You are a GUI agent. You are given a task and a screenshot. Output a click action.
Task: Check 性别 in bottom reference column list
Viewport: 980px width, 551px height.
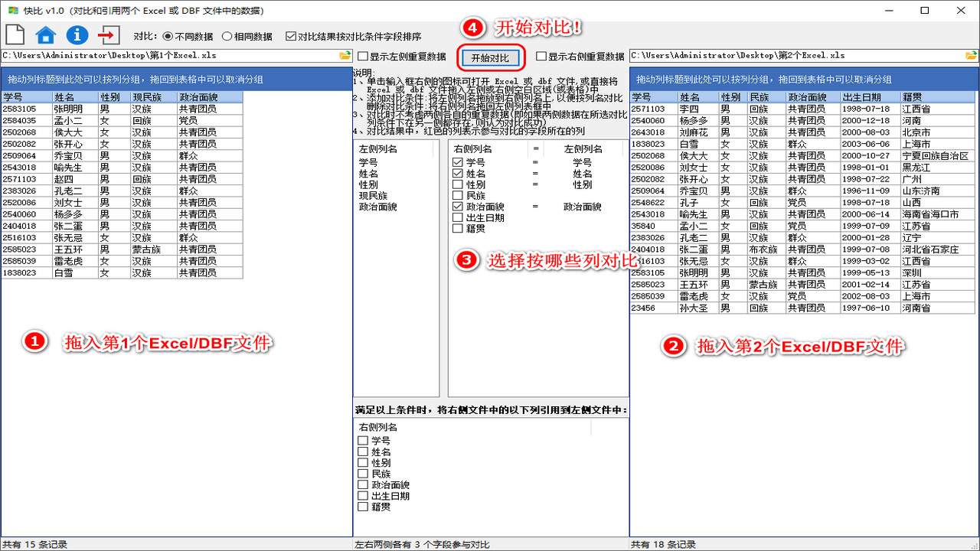pyautogui.click(x=363, y=463)
